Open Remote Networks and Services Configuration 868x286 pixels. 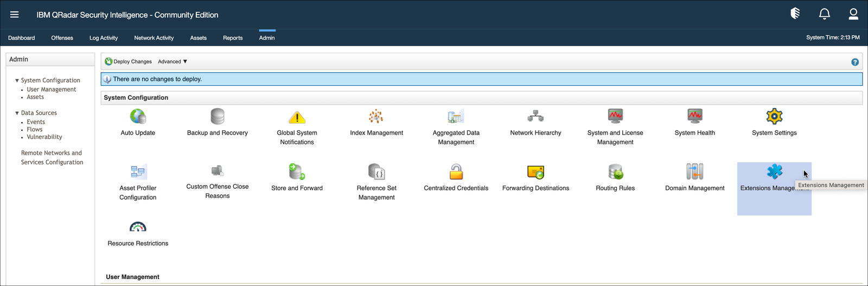[52, 157]
